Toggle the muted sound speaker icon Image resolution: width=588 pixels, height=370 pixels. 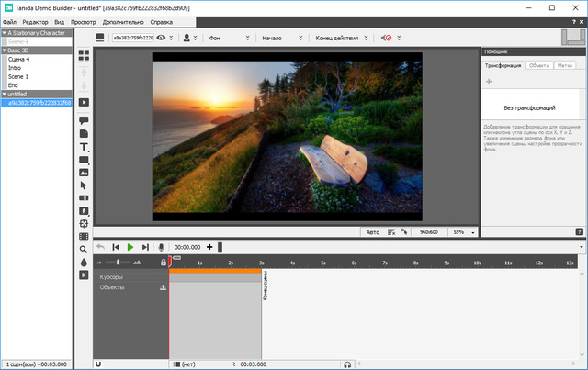386,38
